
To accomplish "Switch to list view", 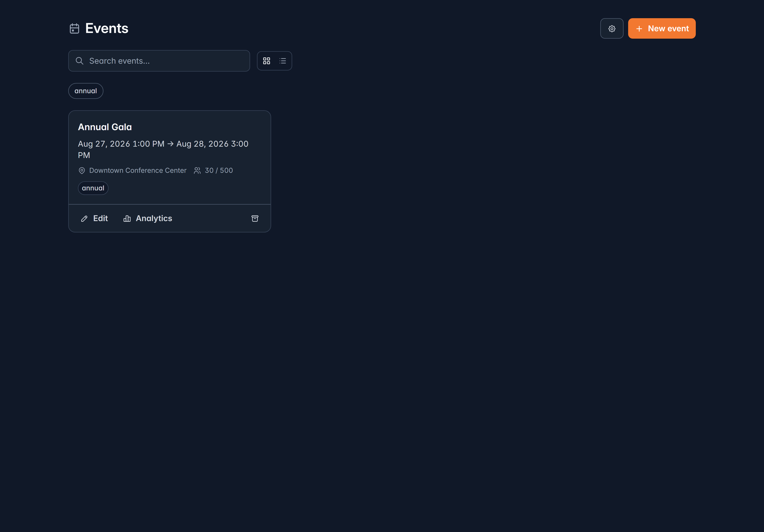I will (283, 61).
